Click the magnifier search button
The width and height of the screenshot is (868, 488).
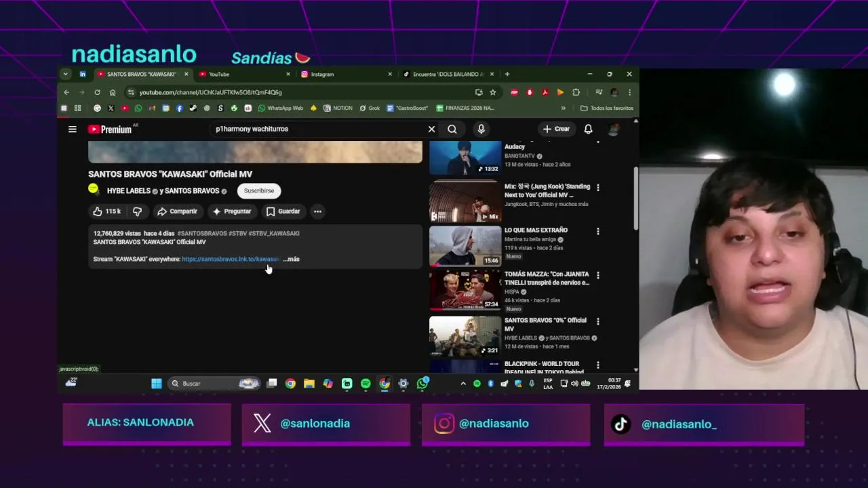pyautogui.click(x=452, y=129)
